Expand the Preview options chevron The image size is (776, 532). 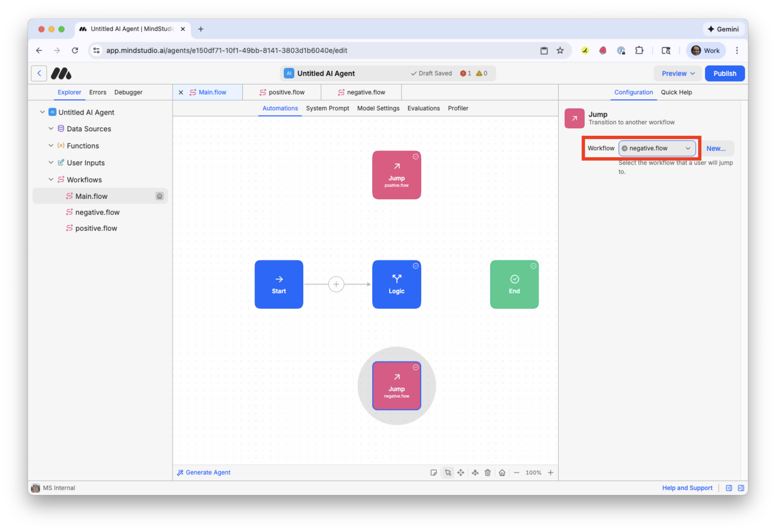coord(692,73)
